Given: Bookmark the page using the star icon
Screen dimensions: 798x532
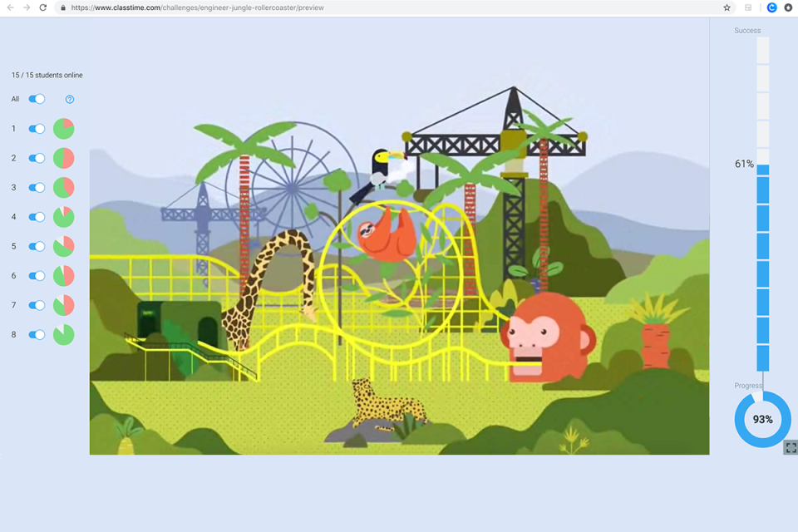Looking at the screenshot, I should click(727, 7).
